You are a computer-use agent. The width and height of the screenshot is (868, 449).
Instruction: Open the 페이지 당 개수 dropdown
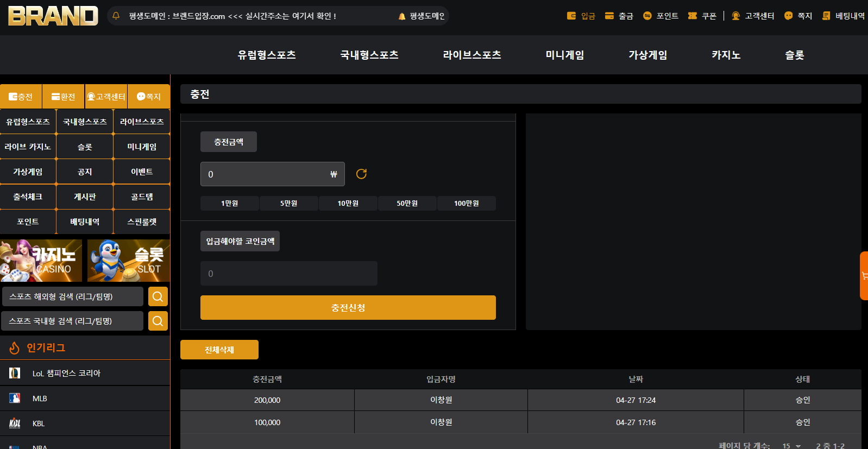(791, 446)
